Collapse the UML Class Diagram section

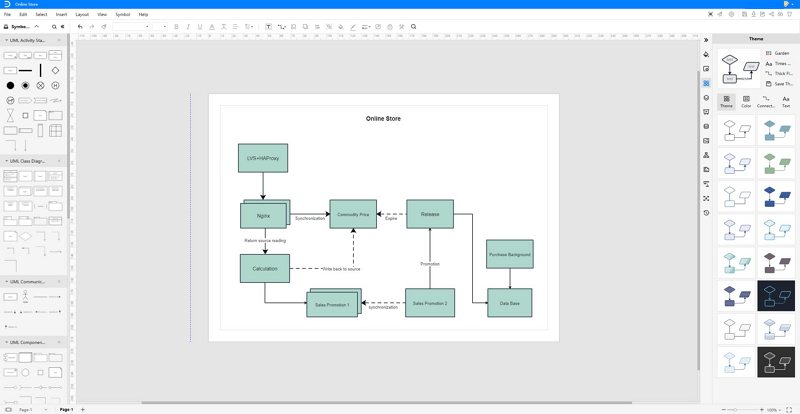[x=7, y=161]
